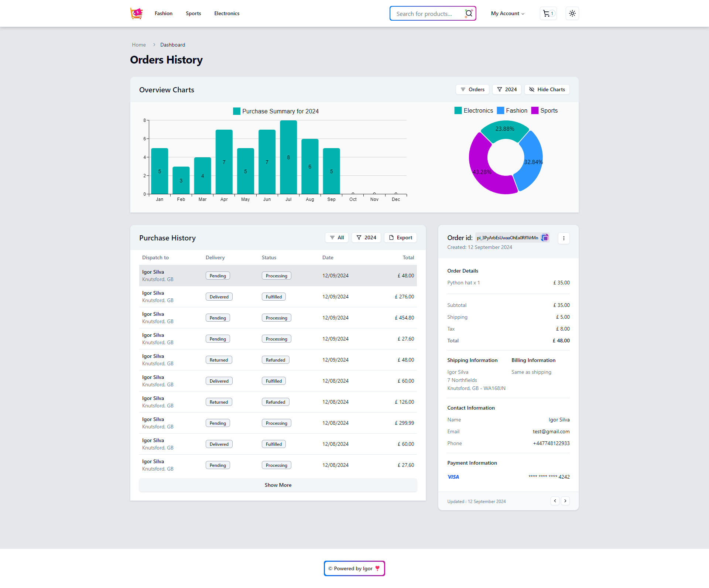This screenshot has width=709, height=588.
Task: Open the 2024 filter in Purchase History
Action: 366,237
